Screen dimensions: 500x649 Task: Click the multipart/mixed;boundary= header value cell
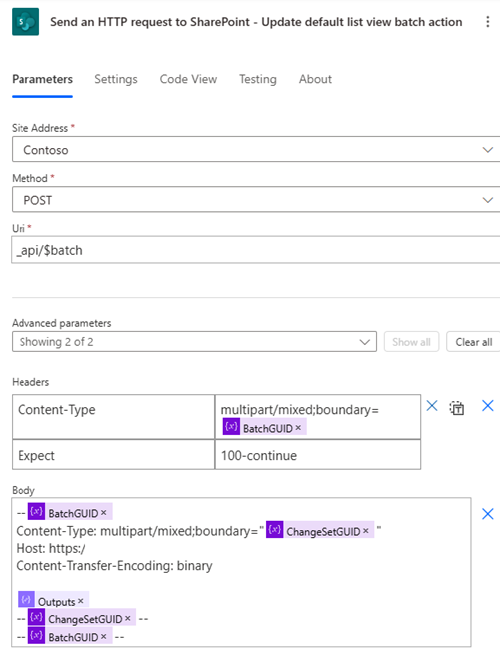tap(318, 416)
